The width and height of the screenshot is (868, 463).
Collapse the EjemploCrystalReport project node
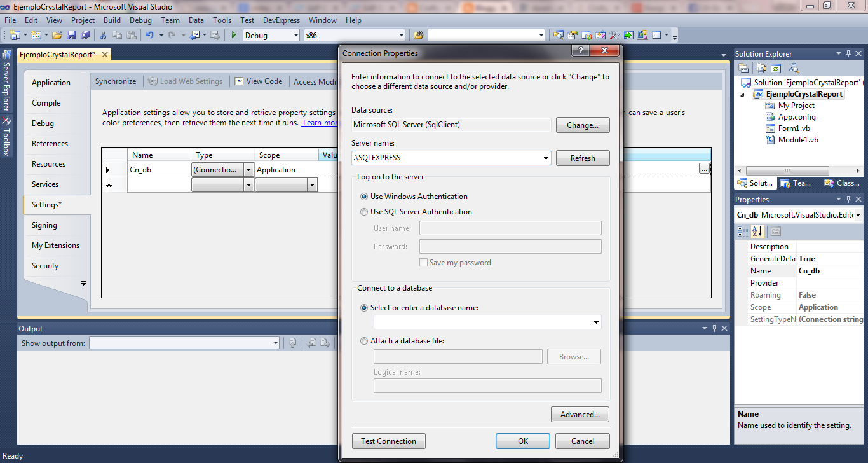point(743,94)
